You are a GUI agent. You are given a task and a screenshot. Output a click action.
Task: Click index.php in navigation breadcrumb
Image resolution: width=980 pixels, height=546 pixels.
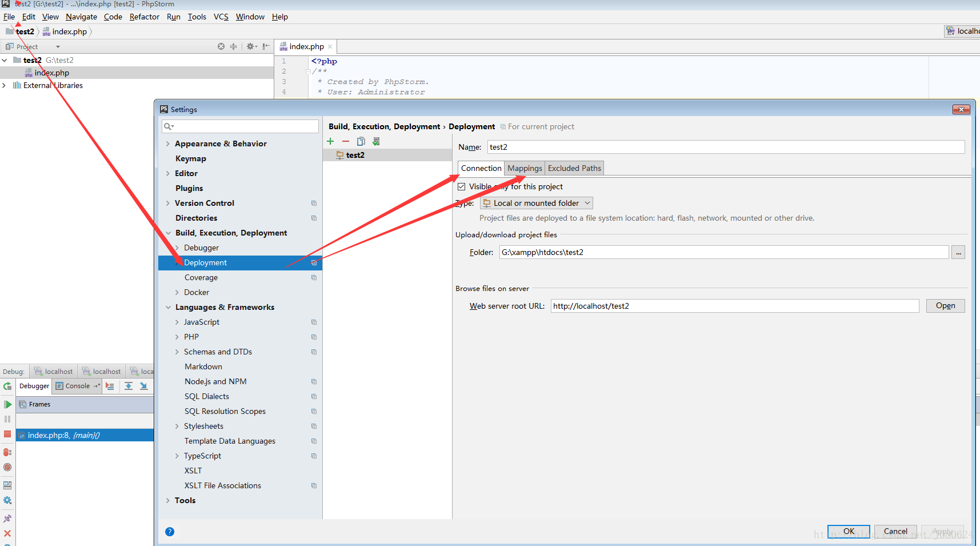(65, 31)
